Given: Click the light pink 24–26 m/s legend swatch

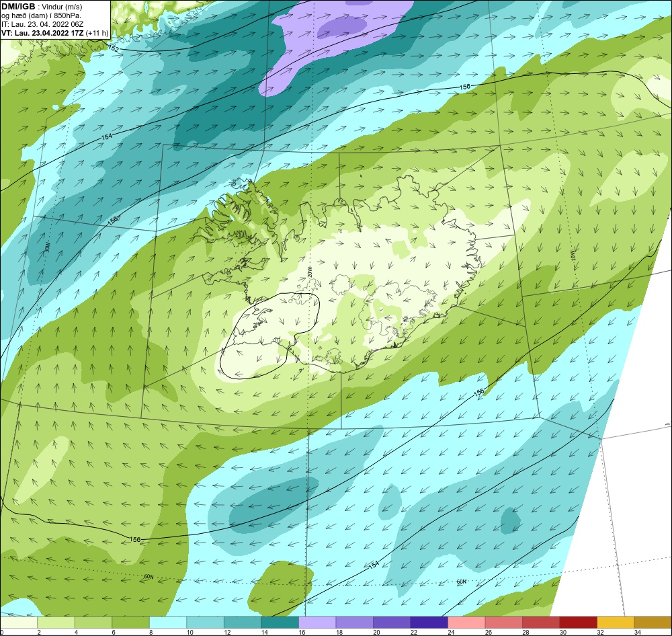Looking at the screenshot, I should 466,623.
